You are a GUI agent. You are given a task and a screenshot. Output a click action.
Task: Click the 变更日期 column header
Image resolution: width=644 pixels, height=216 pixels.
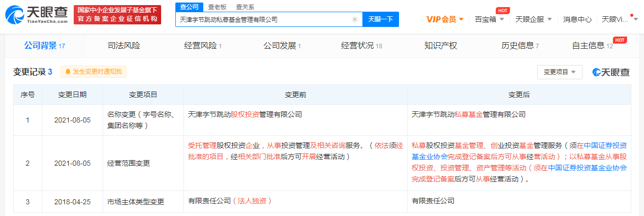click(72, 95)
